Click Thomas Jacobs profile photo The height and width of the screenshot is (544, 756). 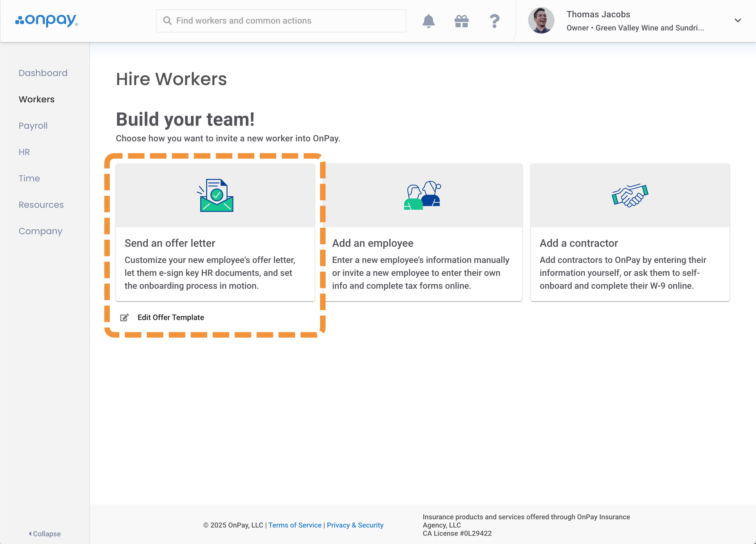(541, 20)
